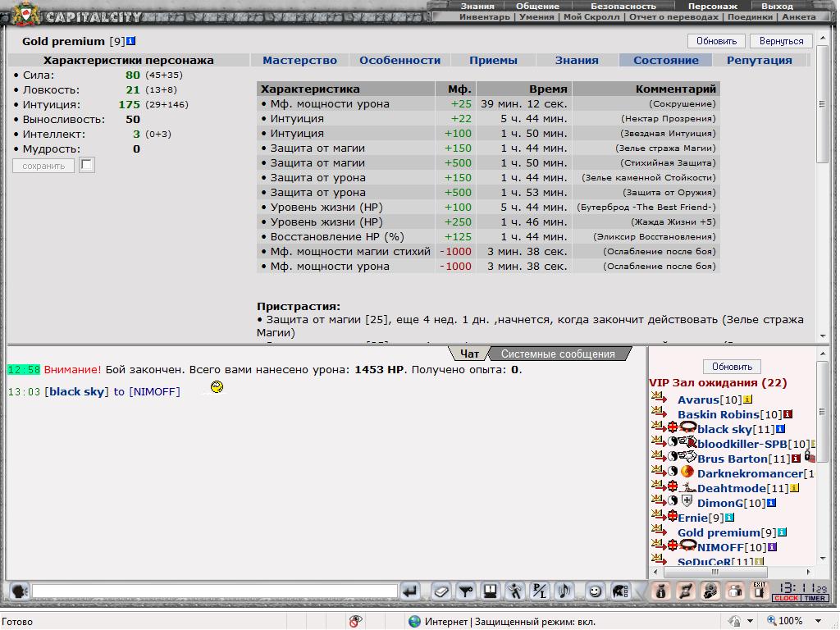Click the main panel vertical scrollbar thumb
Screen dimensions: 840x630
[x=822, y=104]
